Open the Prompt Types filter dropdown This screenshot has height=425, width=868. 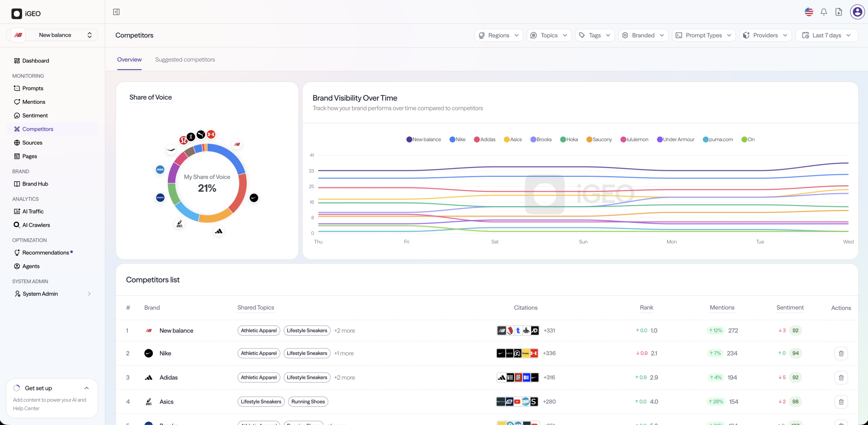(x=704, y=35)
